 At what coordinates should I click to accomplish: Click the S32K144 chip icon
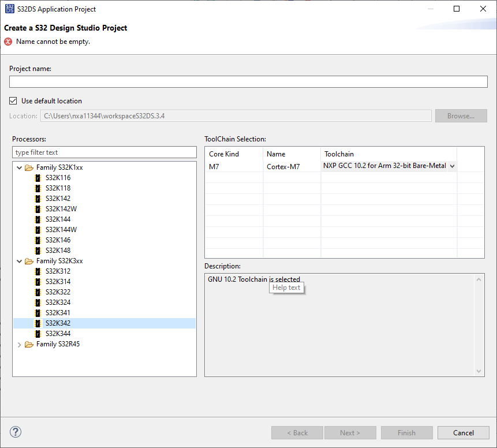point(38,219)
